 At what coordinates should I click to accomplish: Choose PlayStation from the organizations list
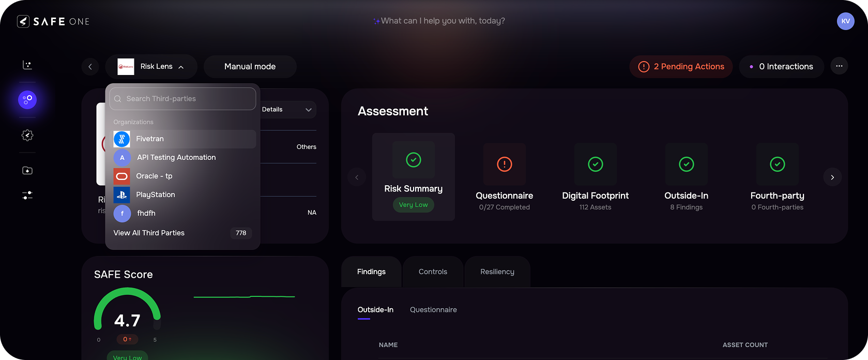pyautogui.click(x=183, y=195)
